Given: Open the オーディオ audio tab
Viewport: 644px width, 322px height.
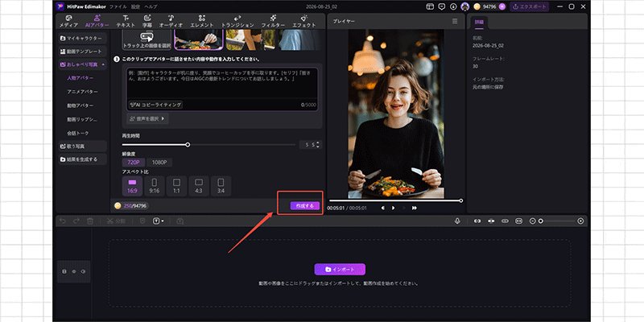Looking at the screenshot, I should (x=171, y=22).
